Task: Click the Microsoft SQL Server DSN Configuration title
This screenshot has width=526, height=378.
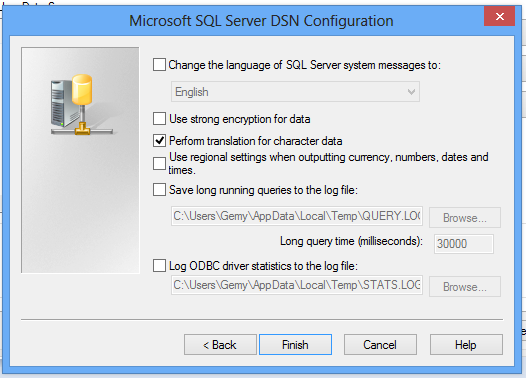Action: pyautogui.click(x=261, y=21)
